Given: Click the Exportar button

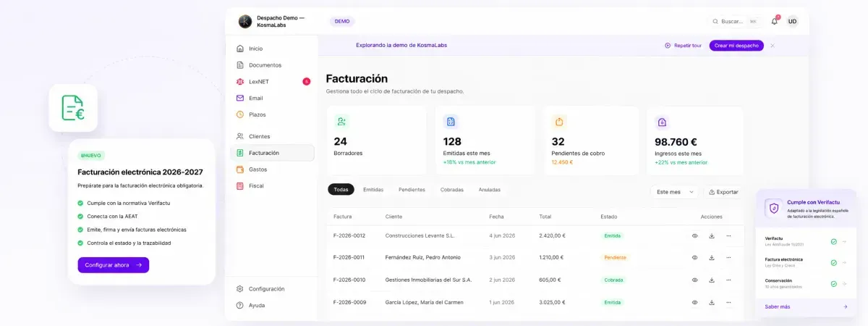Looking at the screenshot, I should point(723,192).
